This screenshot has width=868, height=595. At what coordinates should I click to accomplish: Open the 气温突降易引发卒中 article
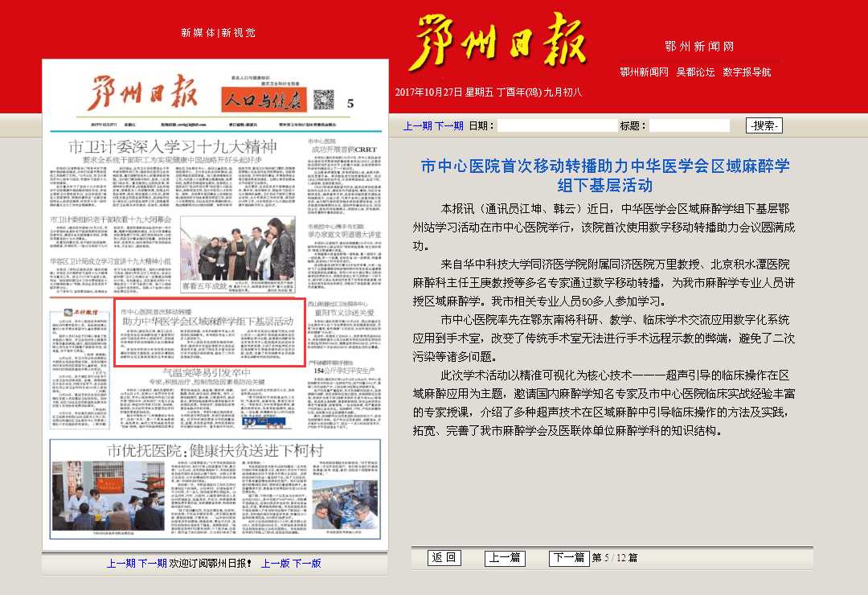click(x=206, y=372)
